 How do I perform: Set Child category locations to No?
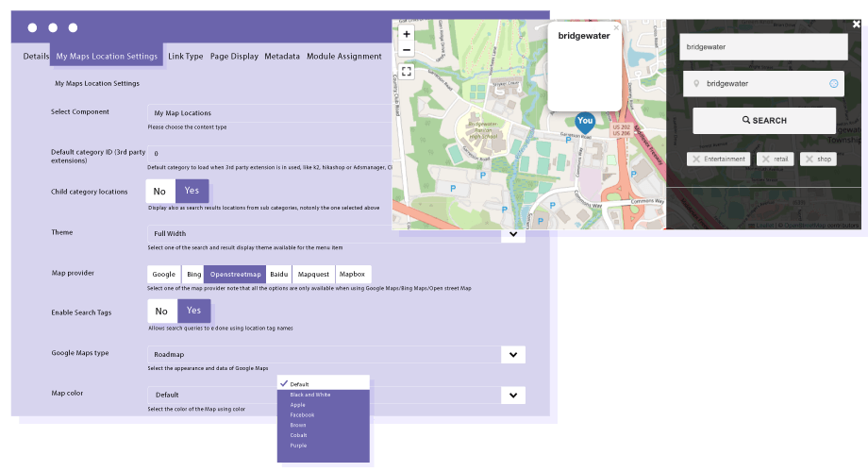click(x=160, y=191)
